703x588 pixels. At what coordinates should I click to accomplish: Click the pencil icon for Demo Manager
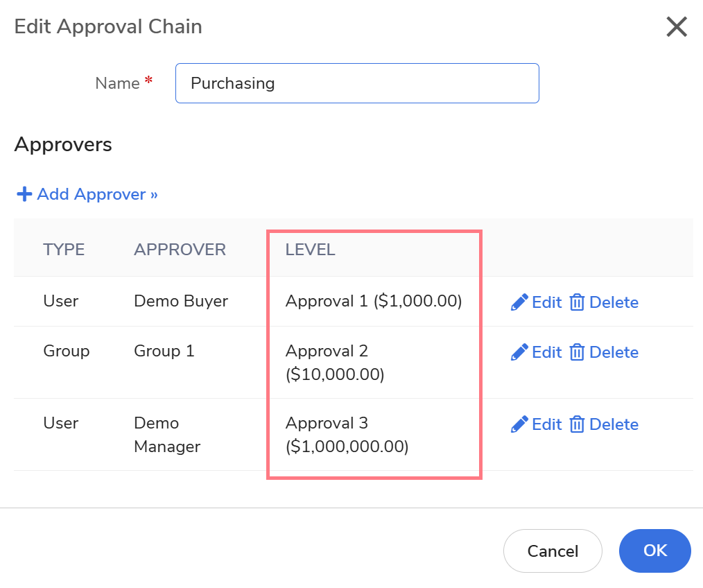pyautogui.click(x=519, y=424)
